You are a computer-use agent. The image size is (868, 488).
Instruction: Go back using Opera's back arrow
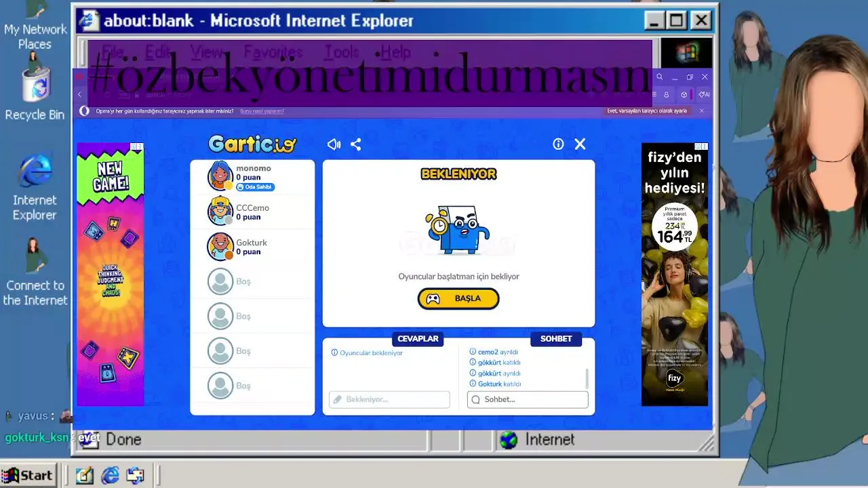[80, 95]
